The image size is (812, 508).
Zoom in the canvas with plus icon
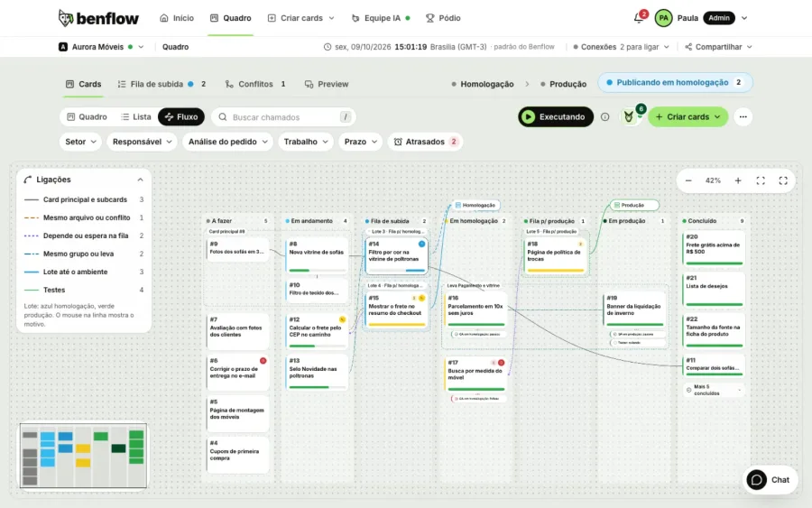pyautogui.click(x=738, y=180)
